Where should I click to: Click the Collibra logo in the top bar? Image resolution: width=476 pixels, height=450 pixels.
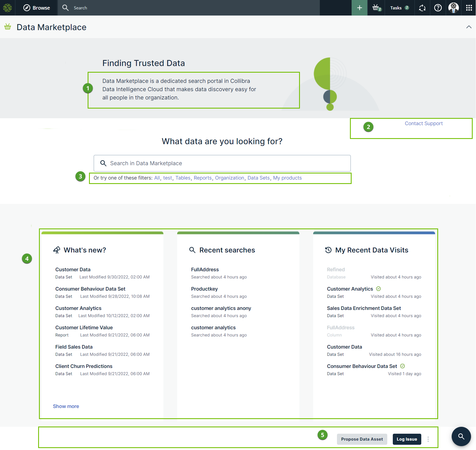7,8
